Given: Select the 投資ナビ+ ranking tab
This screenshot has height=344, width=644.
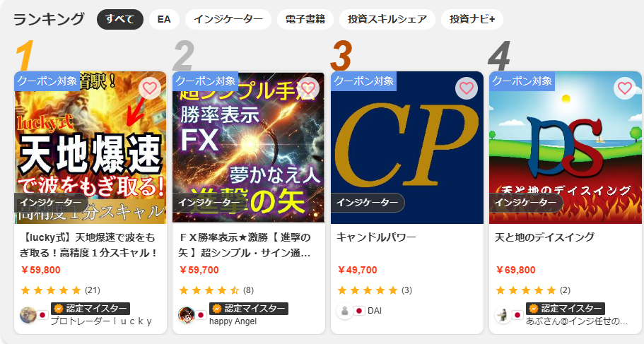Looking at the screenshot, I should tap(472, 19).
